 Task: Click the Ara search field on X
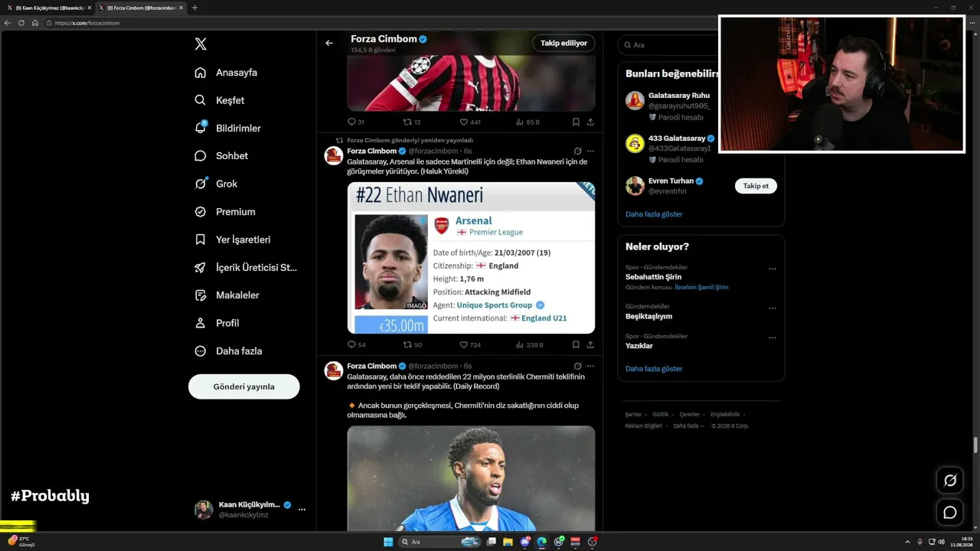670,45
